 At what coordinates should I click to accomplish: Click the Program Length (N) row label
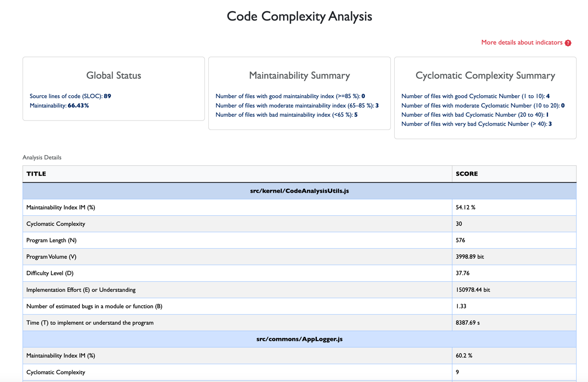(51, 240)
